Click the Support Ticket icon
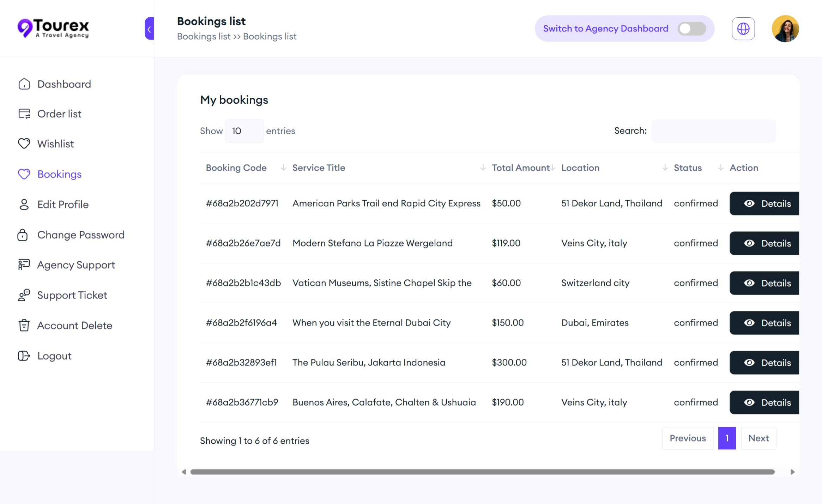The height and width of the screenshot is (504, 822). pyautogui.click(x=24, y=295)
